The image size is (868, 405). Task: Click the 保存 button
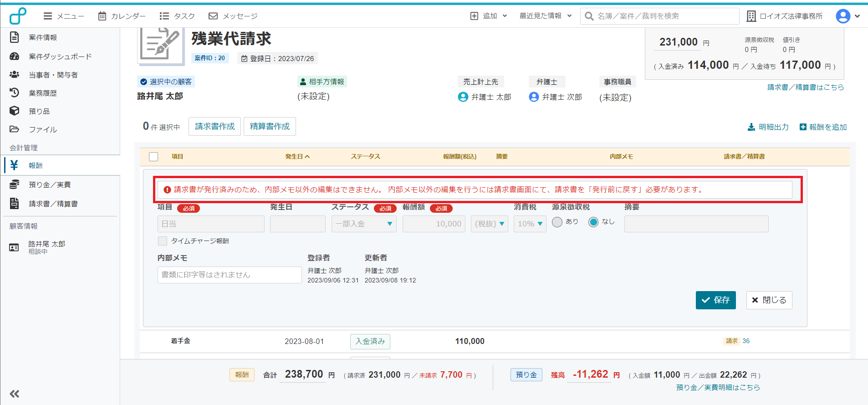point(715,300)
